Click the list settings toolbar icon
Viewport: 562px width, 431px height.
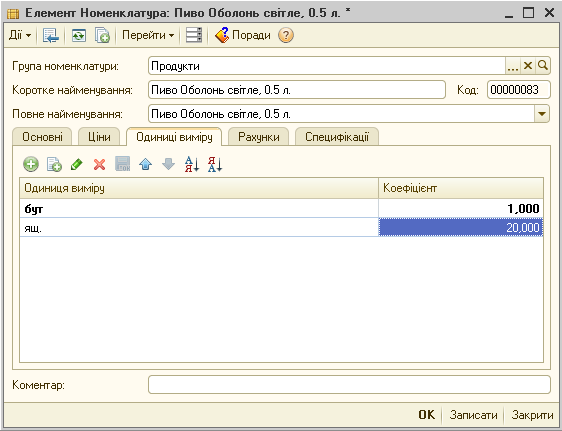click(x=194, y=35)
